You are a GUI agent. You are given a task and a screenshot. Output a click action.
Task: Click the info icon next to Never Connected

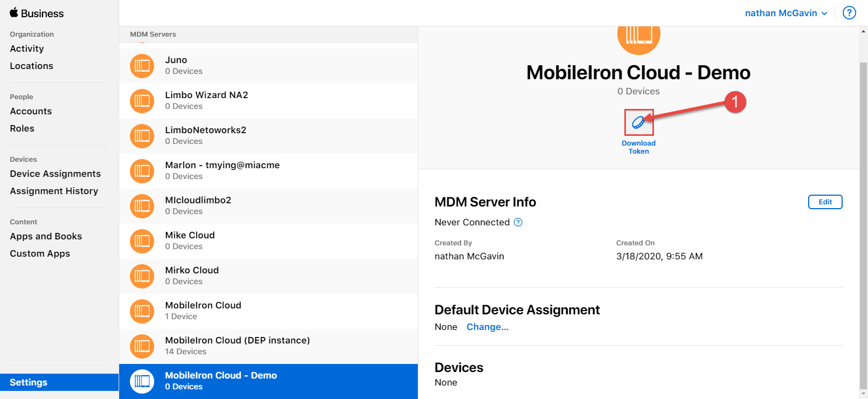(x=518, y=222)
